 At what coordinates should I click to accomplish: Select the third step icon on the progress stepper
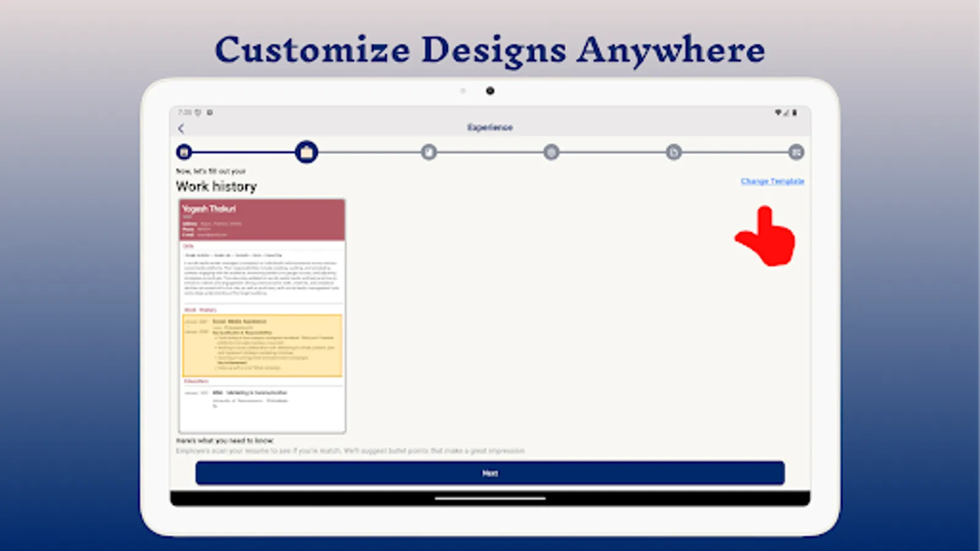[x=429, y=152]
